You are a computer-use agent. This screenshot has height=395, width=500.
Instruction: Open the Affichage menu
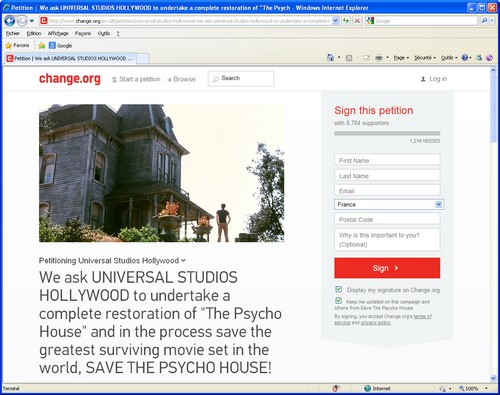tap(58, 33)
